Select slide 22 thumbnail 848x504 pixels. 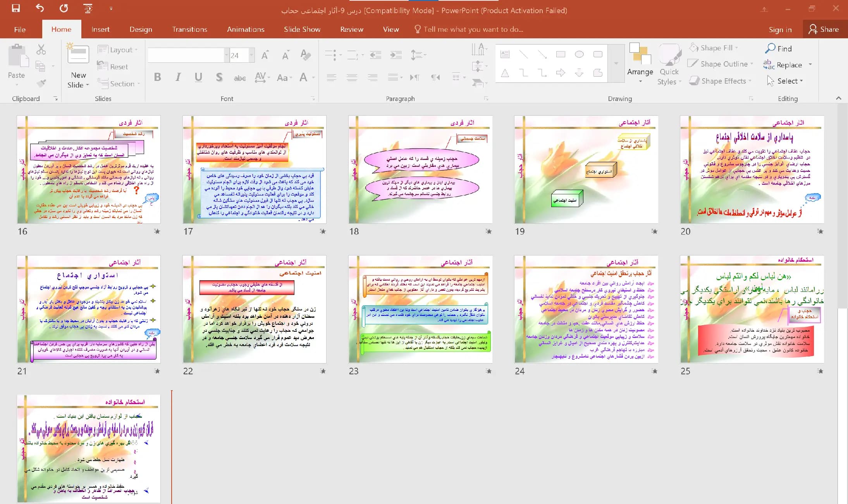pyautogui.click(x=255, y=309)
